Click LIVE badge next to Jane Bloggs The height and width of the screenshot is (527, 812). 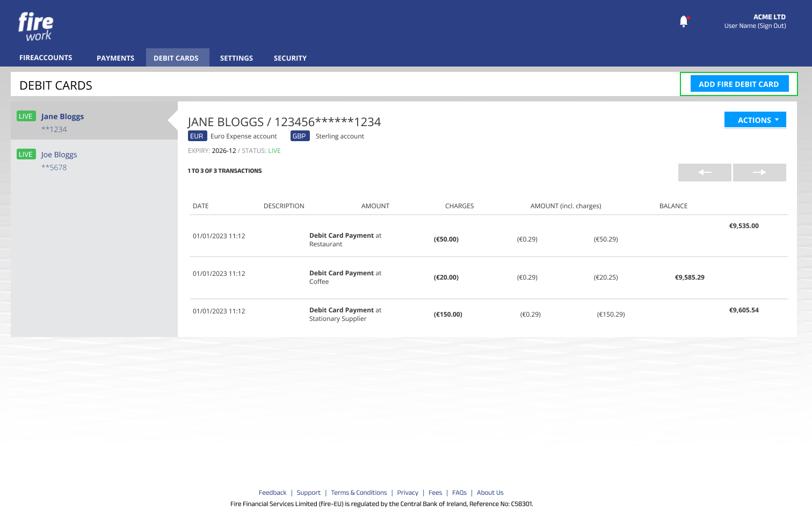coord(26,116)
